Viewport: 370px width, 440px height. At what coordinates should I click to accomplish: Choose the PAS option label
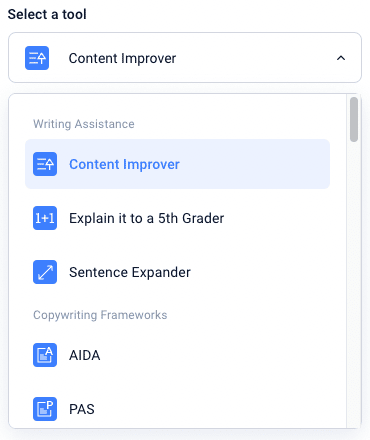point(82,409)
